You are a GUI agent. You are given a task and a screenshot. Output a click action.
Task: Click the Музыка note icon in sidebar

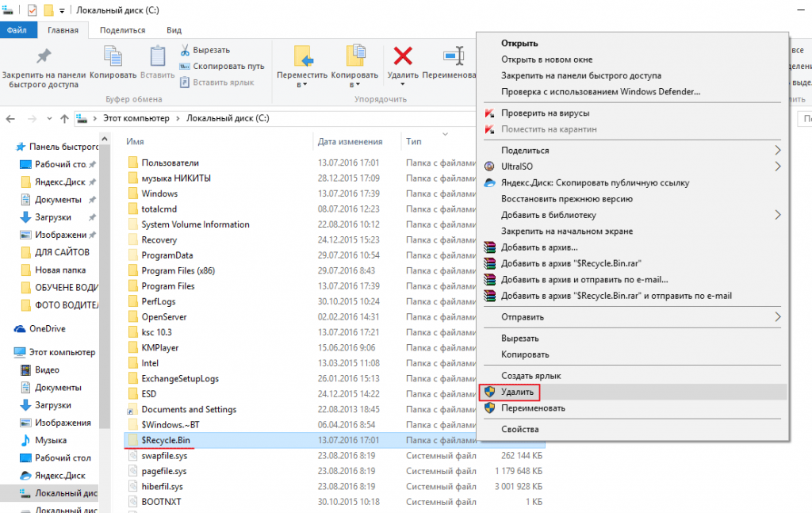pos(25,440)
